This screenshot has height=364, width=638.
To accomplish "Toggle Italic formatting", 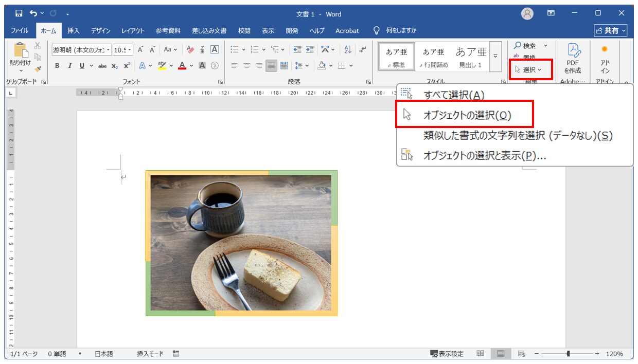I will [69, 66].
